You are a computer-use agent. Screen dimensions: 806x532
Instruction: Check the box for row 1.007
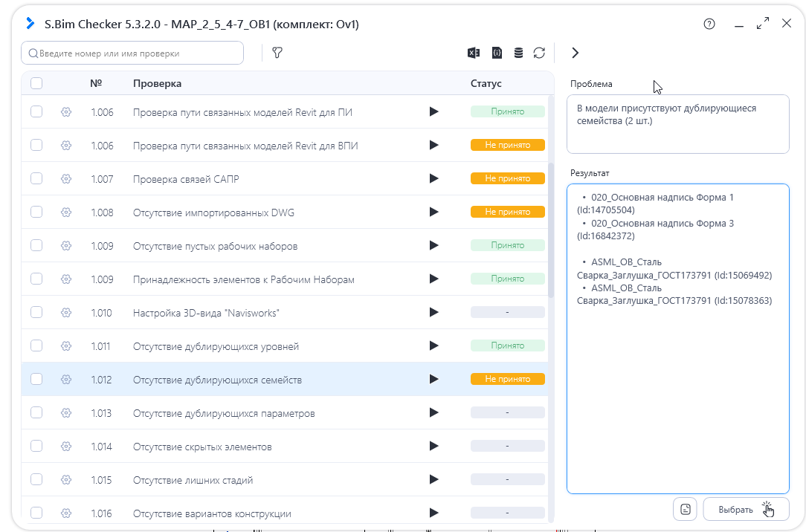click(36, 178)
